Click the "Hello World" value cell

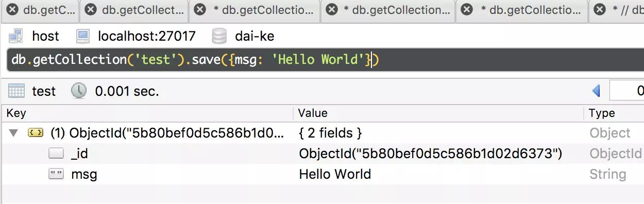(335, 174)
